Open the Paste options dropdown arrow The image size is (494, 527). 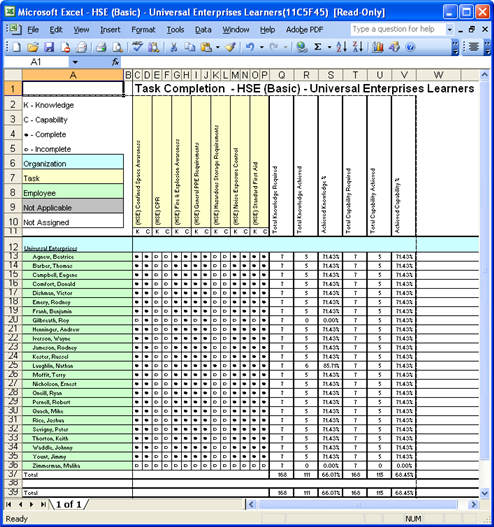tap(218, 47)
